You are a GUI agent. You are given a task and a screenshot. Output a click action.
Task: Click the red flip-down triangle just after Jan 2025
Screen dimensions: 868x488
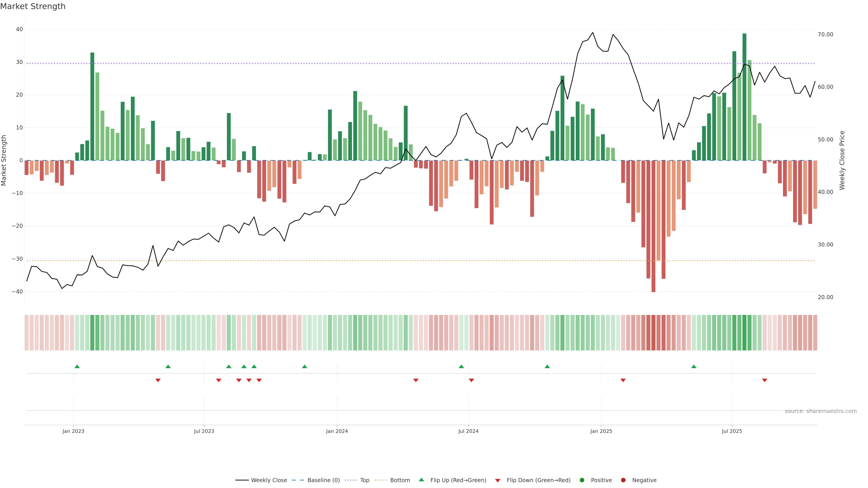(x=623, y=380)
